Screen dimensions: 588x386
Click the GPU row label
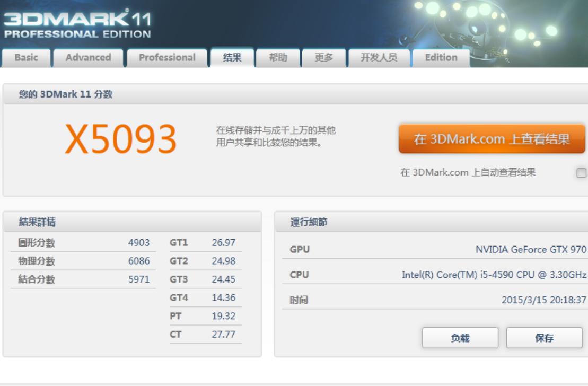point(300,249)
